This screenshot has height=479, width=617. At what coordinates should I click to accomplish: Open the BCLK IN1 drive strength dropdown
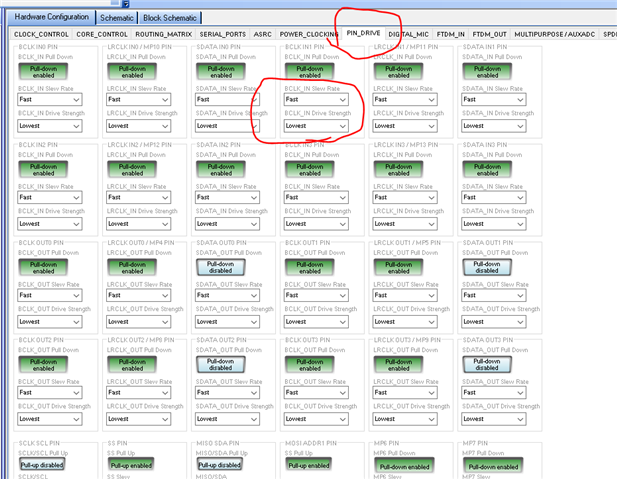(x=316, y=126)
